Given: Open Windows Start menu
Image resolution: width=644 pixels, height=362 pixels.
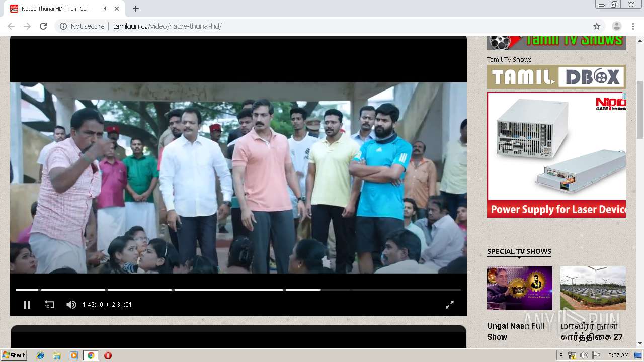Looking at the screenshot, I should [x=14, y=355].
